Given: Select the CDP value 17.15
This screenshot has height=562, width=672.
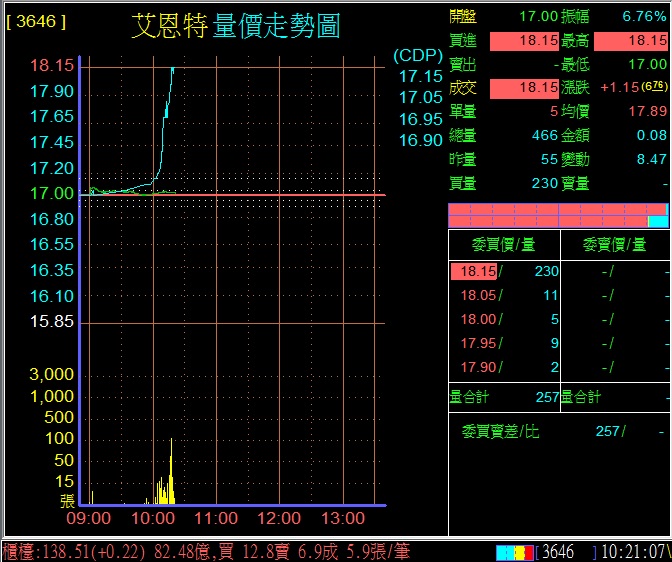Looking at the screenshot, I should pyautogui.click(x=420, y=76).
